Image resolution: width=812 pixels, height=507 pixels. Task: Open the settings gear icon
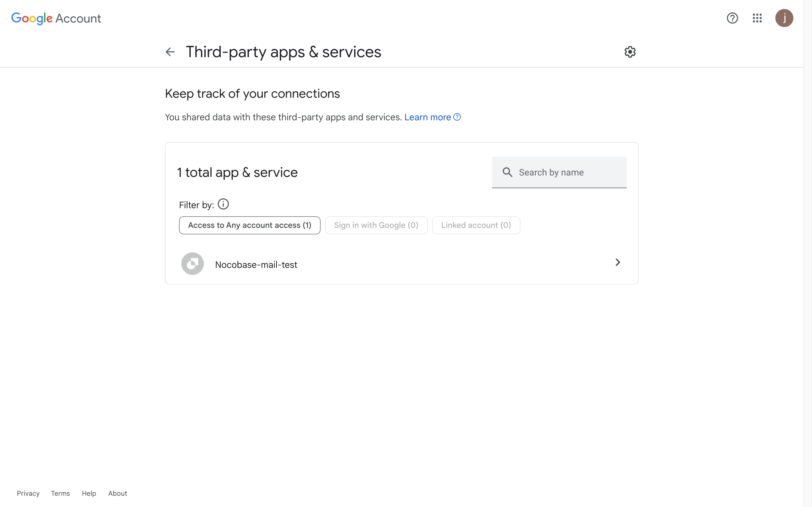(x=630, y=52)
